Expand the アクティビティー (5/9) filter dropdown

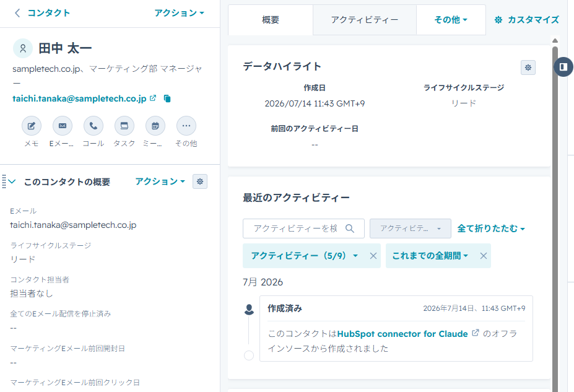pyautogui.click(x=304, y=256)
